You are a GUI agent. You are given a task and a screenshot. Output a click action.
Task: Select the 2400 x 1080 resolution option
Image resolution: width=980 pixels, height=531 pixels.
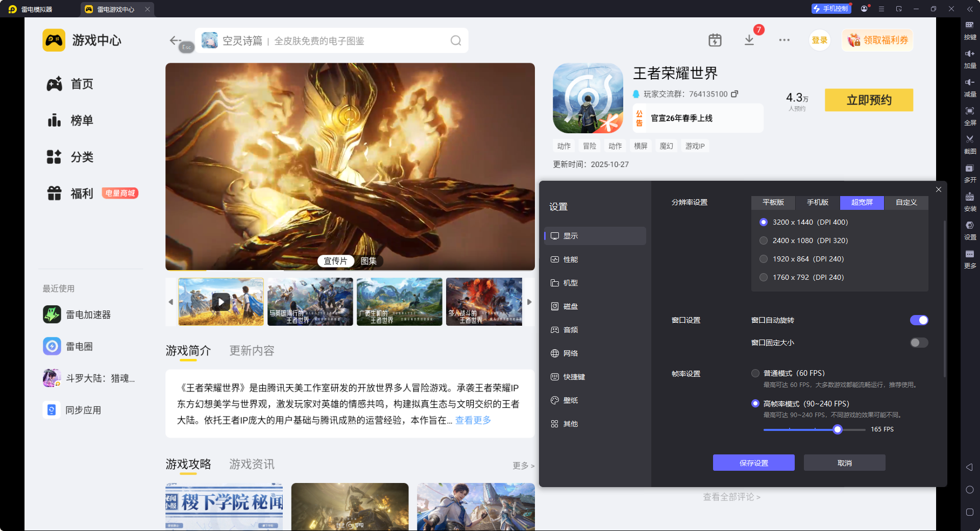click(x=764, y=240)
